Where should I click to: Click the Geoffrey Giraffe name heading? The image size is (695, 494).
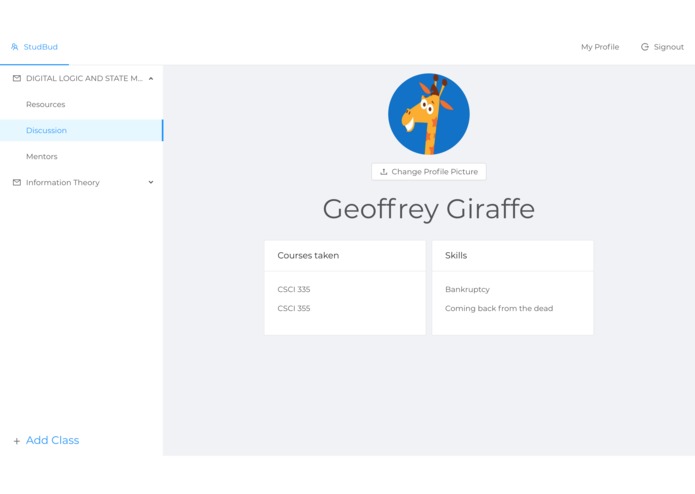tap(429, 209)
